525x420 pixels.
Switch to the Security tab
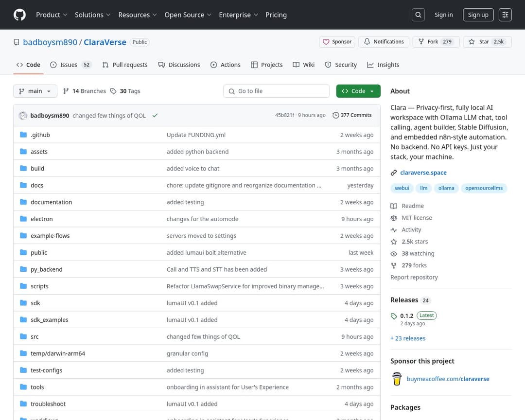tap(341, 65)
